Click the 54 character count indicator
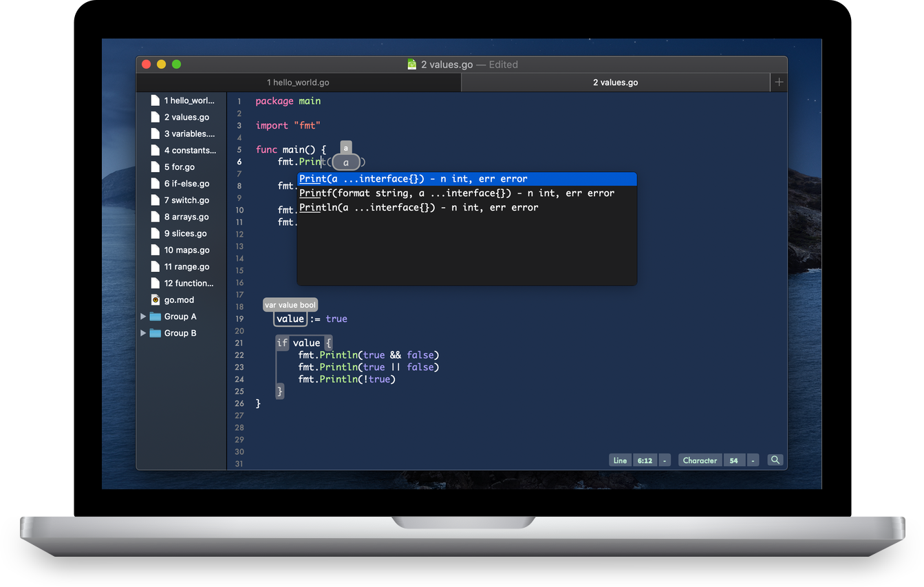The image size is (924, 587). pyautogui.click(x=734, y=460)
